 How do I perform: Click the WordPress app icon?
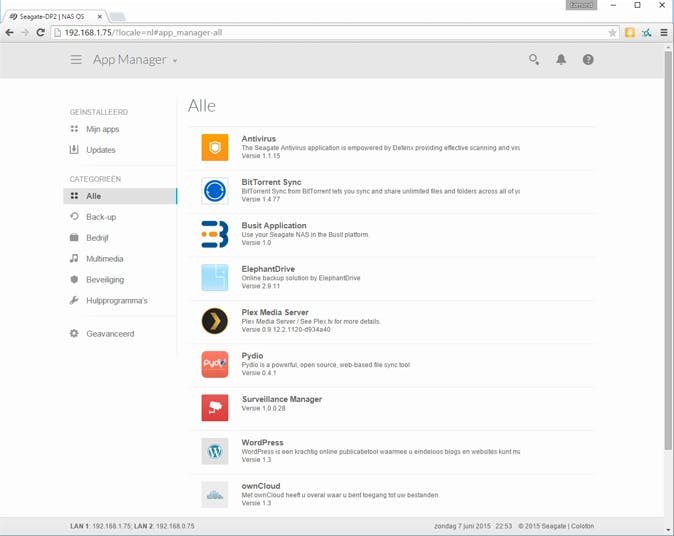(x=214, y=451)
